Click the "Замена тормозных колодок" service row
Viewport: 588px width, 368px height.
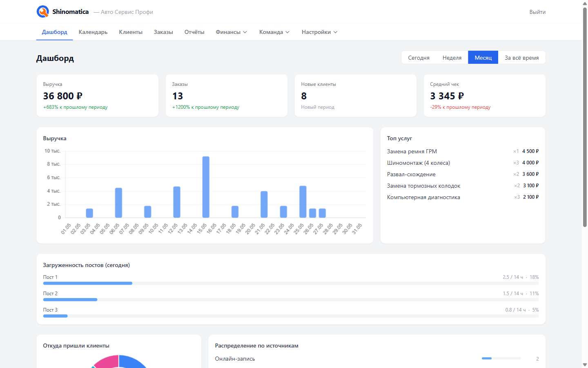[x=463, y=186]
